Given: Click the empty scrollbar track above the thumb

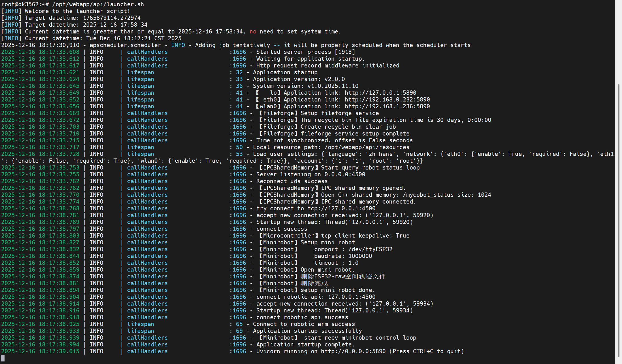Looking at the screenshot, I should 618,43.
